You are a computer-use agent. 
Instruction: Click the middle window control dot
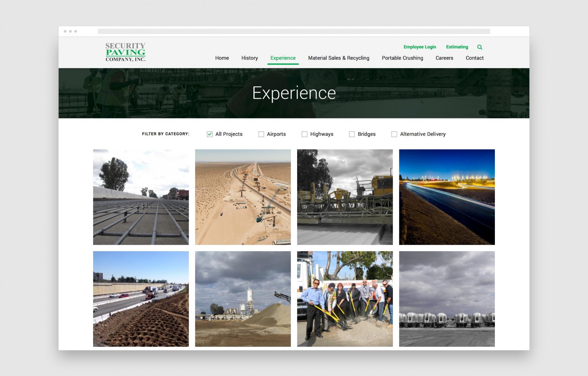coord(70,31)
